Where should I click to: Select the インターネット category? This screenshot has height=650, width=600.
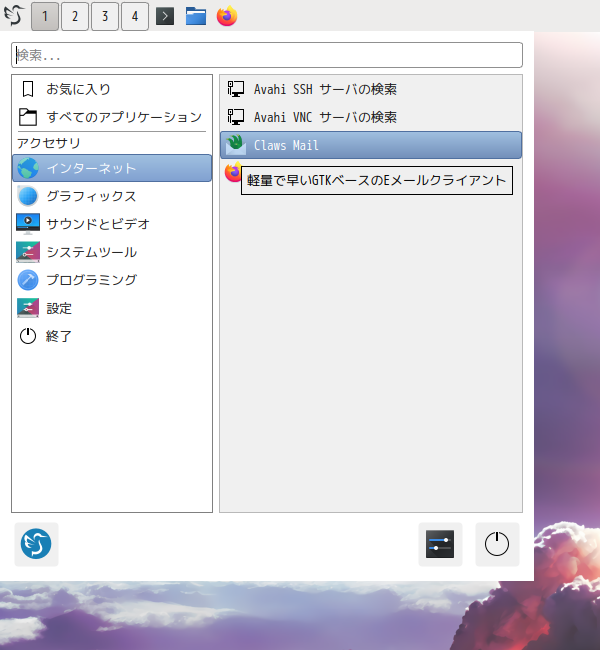(112, 168)
